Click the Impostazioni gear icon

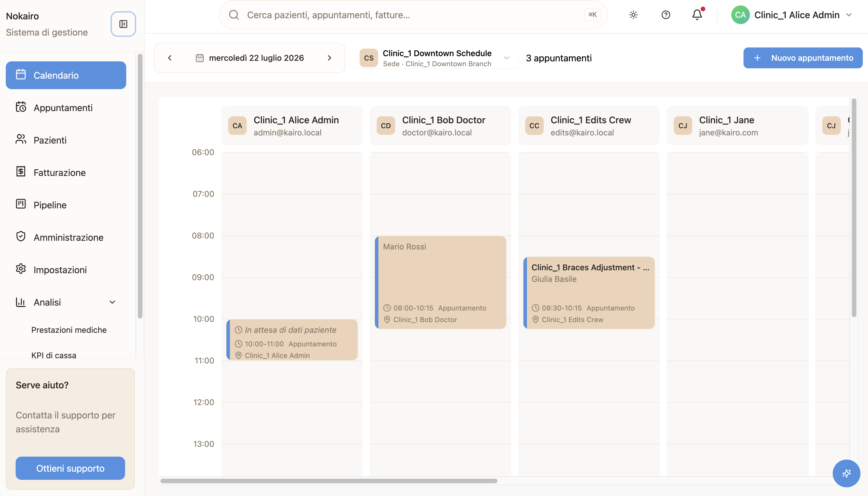pyautogui.click(x=21, y=269)
